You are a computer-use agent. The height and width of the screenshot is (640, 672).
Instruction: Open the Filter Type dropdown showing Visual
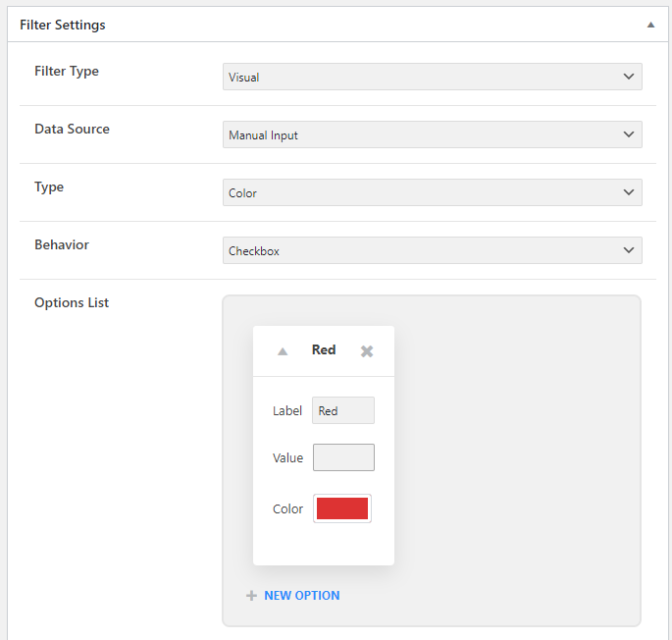(432, 77)
